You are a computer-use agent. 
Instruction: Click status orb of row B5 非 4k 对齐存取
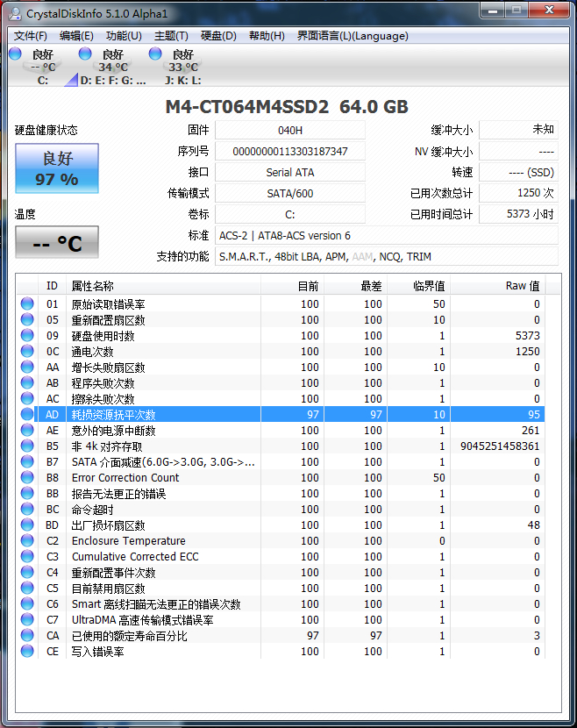[x=27, y=446]
